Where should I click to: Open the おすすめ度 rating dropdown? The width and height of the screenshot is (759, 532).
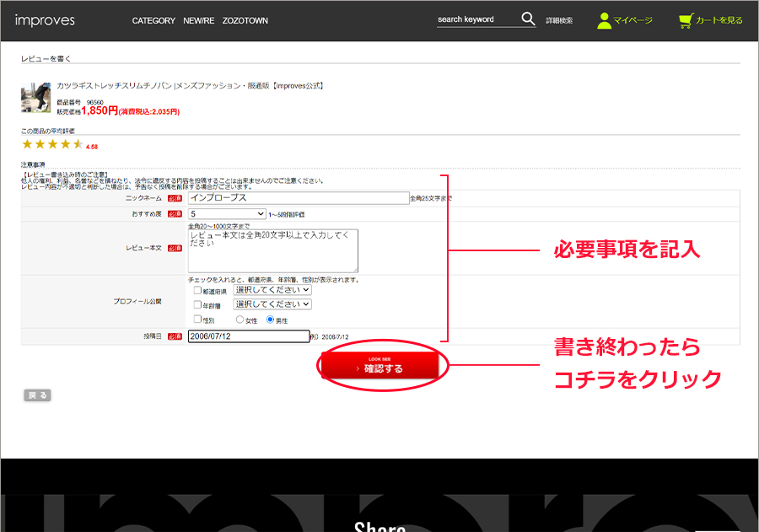click(227, 214)
